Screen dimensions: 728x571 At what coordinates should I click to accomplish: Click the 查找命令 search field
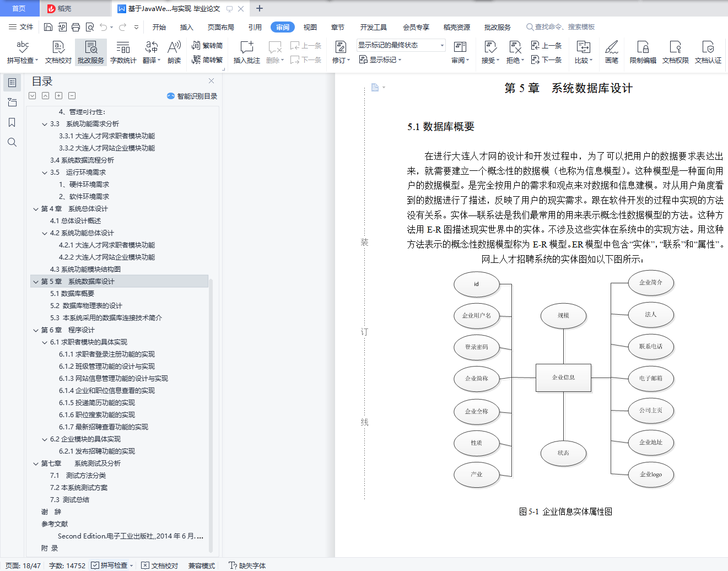pyautogui.click(x=562, y=26)
